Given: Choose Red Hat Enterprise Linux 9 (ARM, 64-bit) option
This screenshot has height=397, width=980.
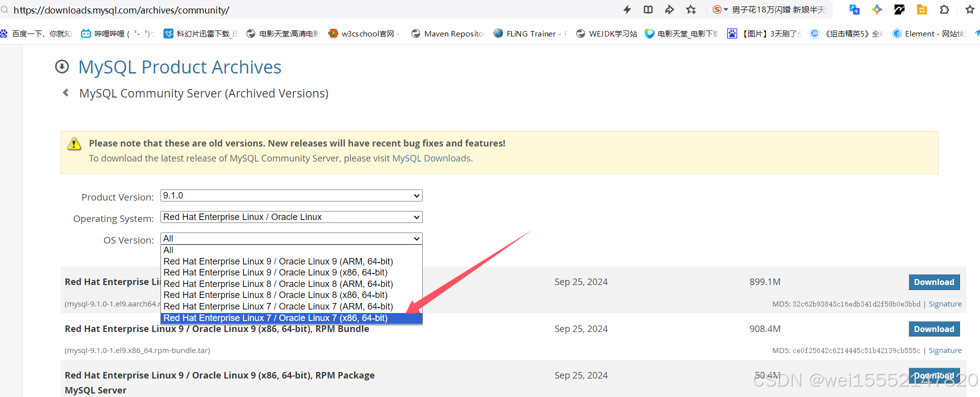Looking at the screenshot, I should (x=291, y=261).
